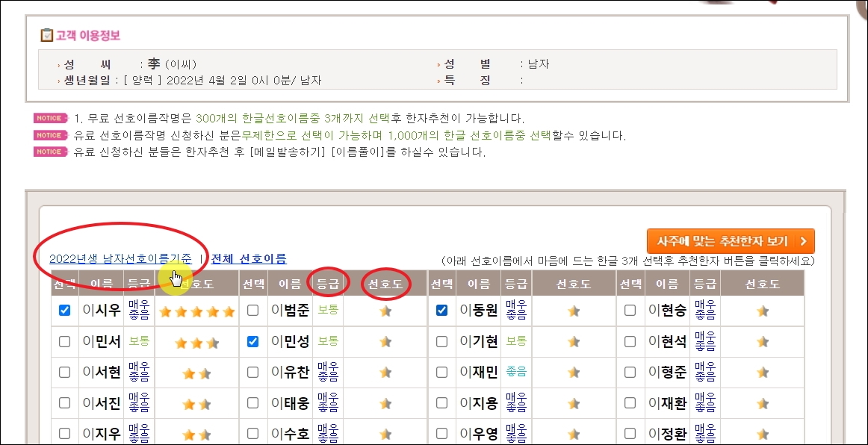Click the star icon for 이기현

[x=574, y=342]
